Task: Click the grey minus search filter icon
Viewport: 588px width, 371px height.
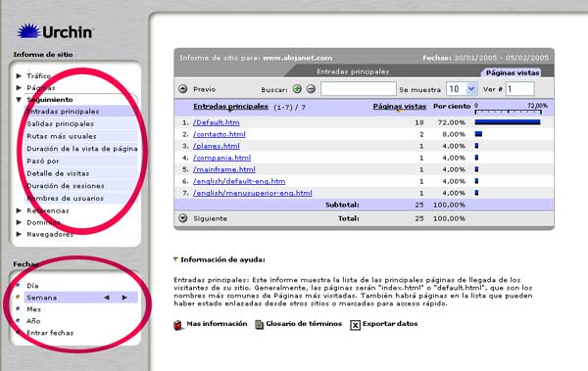Action: 311,89
